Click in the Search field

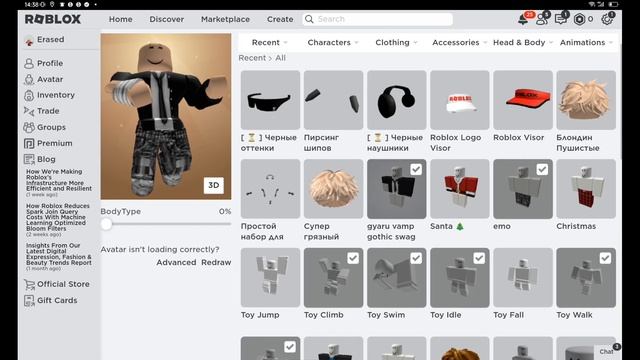[x=378, y=19]
